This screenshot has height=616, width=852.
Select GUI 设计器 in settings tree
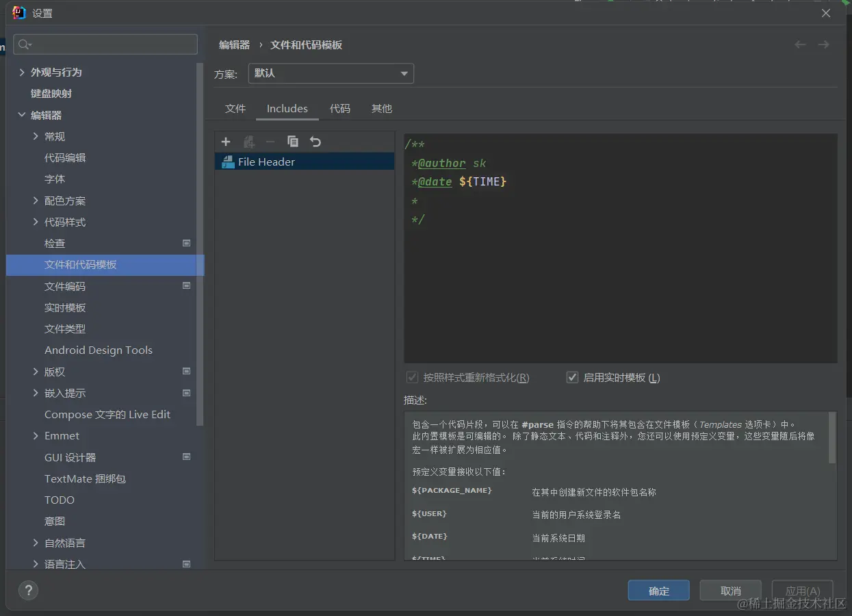70,457
